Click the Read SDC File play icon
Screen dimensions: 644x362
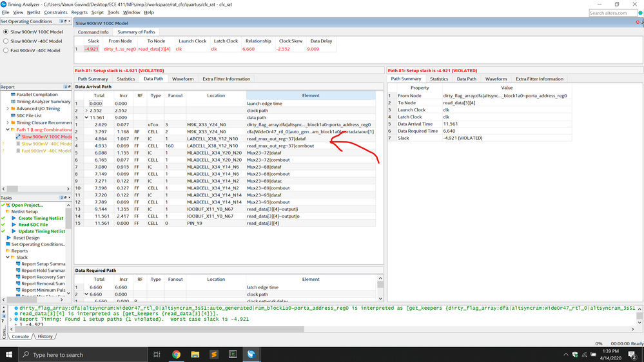(14, 225)
